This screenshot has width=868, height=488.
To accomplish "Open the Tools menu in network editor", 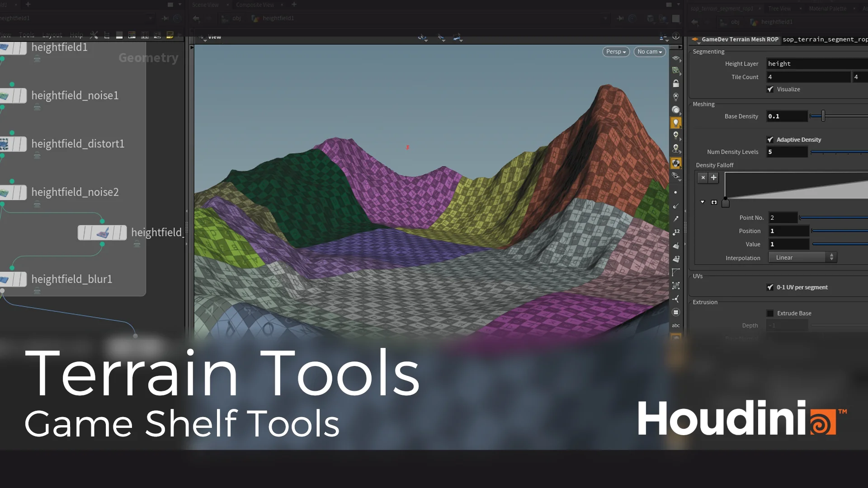I will click(27, 35).
